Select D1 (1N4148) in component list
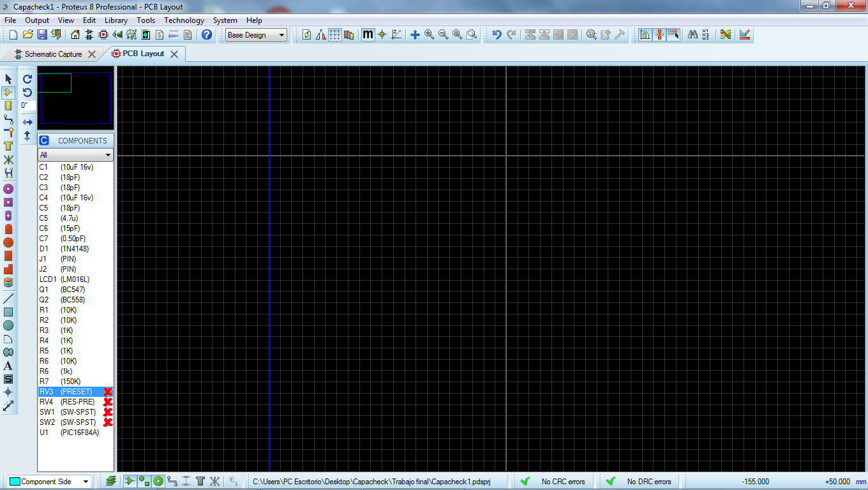 click(75, 249)
